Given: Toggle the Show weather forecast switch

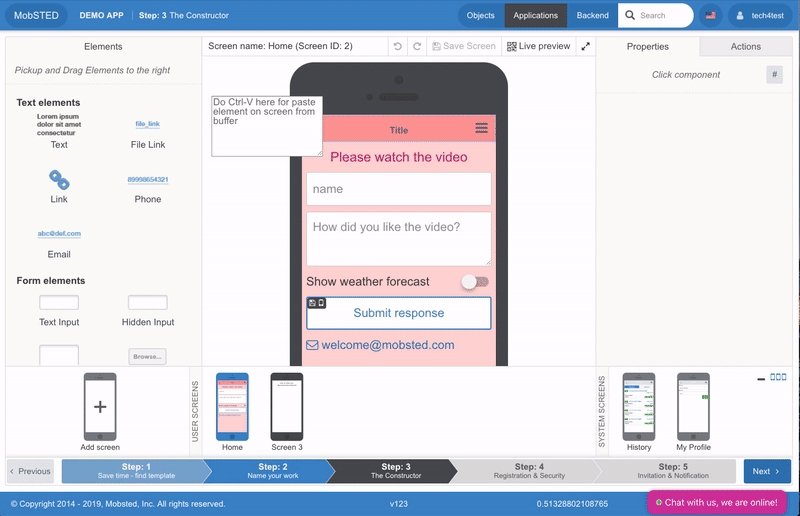Looking at the screenshot, I should coord(475,282).
